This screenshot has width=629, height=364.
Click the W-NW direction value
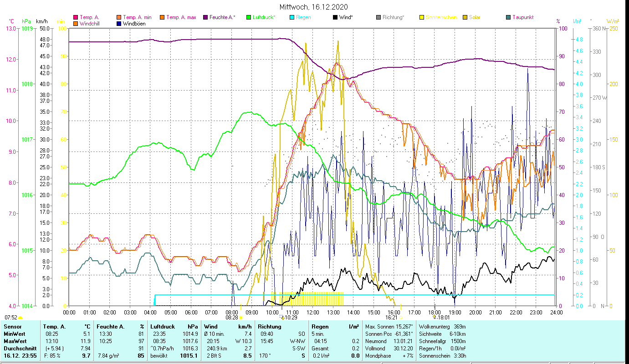click(x=297, y=341)
